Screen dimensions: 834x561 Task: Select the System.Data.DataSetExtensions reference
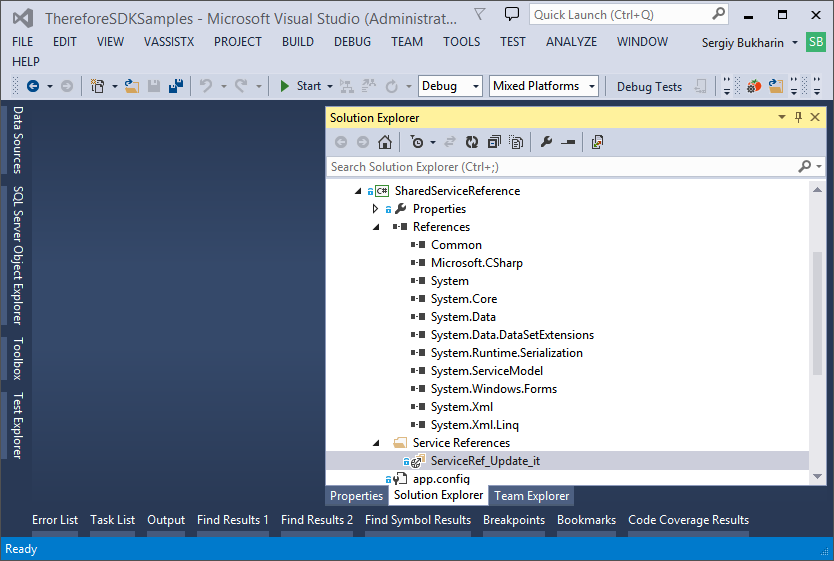[512, 335]
